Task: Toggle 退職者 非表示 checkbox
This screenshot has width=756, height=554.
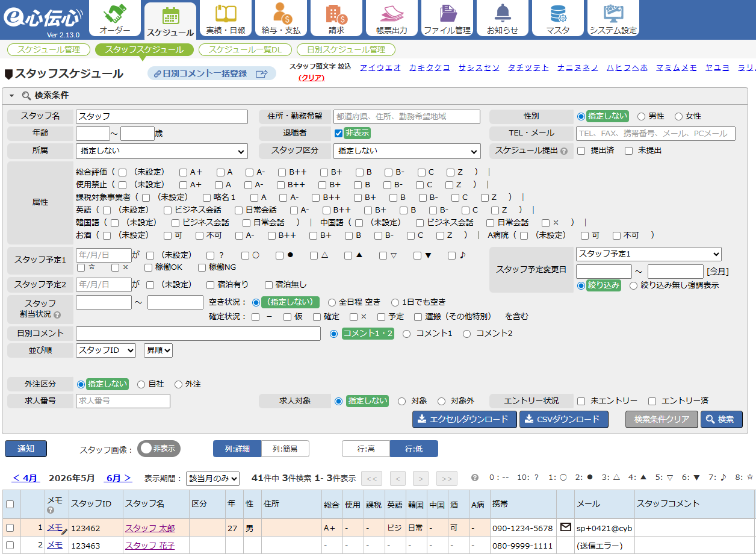Action: pos(338,133)
